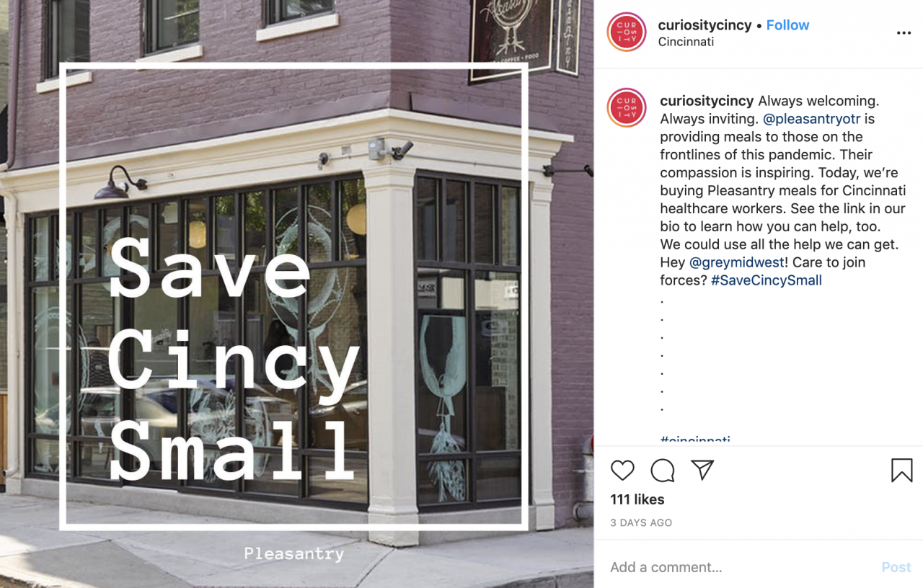
Task: View the 111 likes list
Action: (x=637, y=499)
